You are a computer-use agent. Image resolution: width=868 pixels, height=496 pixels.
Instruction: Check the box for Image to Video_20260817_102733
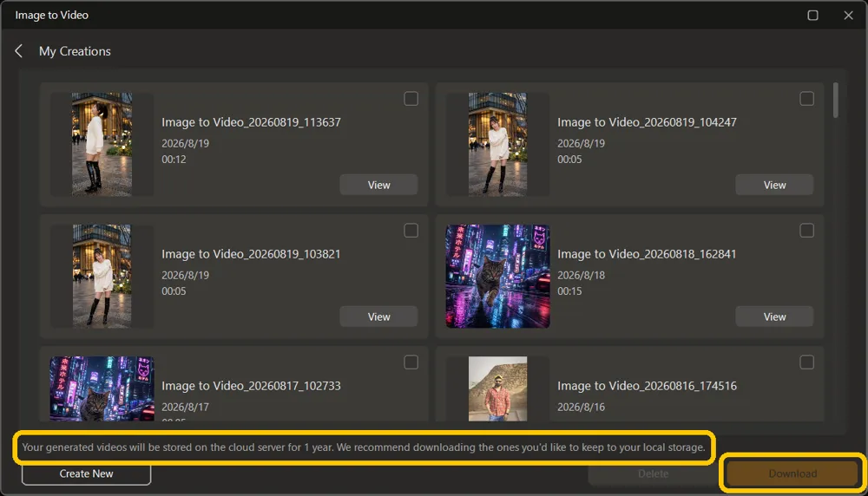pyautogui.click(x=411, y=362)
